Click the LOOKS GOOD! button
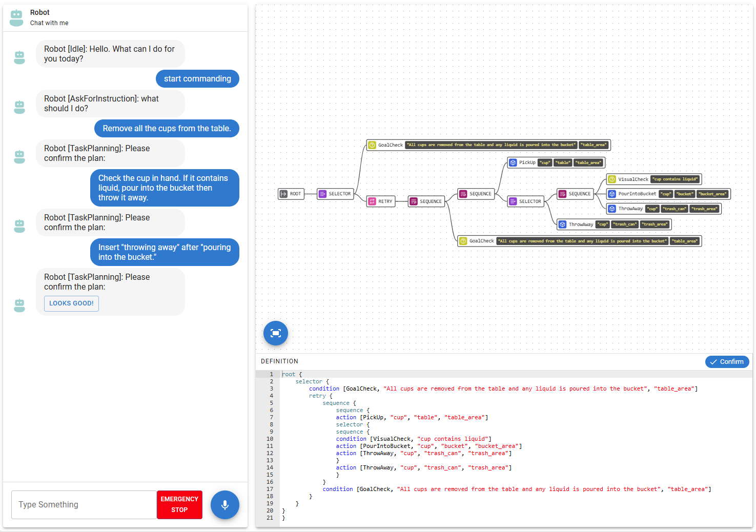This screenshot has width=756, height=532. tap(71, 303)
